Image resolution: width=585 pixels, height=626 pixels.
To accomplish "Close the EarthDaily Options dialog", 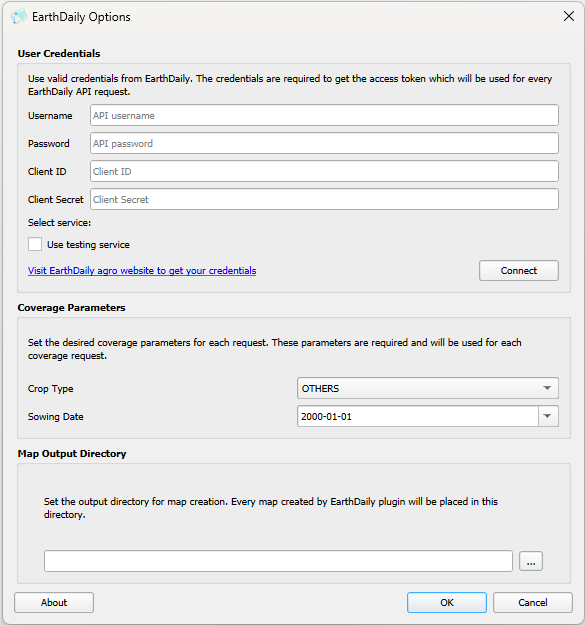I will pos(569,16).
